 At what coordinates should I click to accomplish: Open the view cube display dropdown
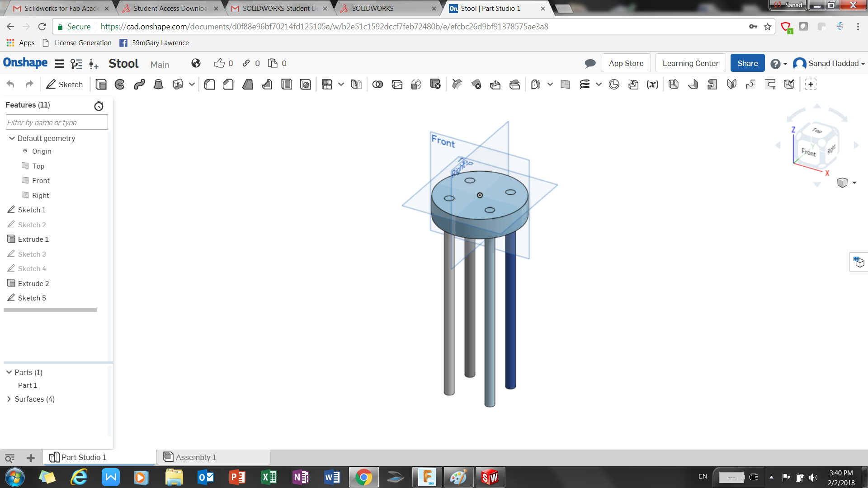(x=854, y=183)
